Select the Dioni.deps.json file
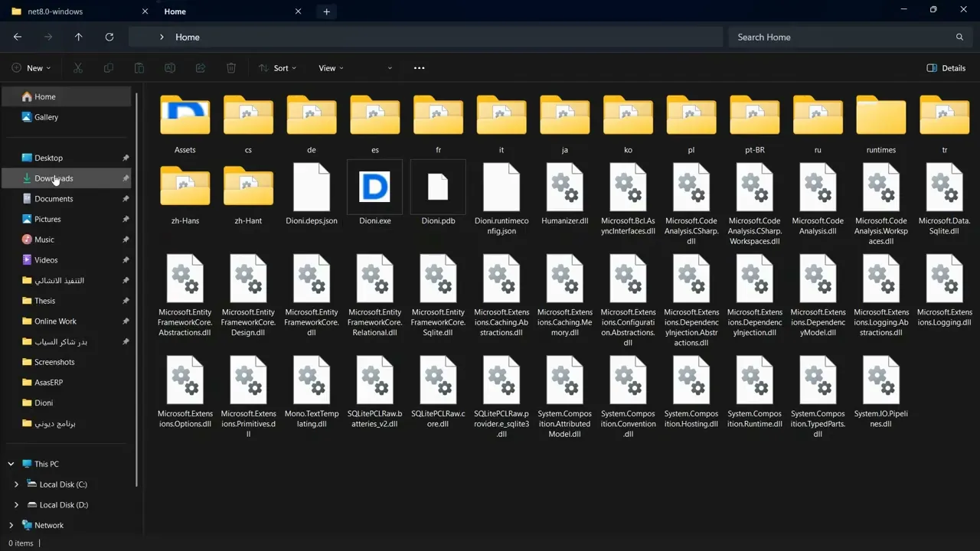This screenshot has height=551, width=980. point(312,194)
